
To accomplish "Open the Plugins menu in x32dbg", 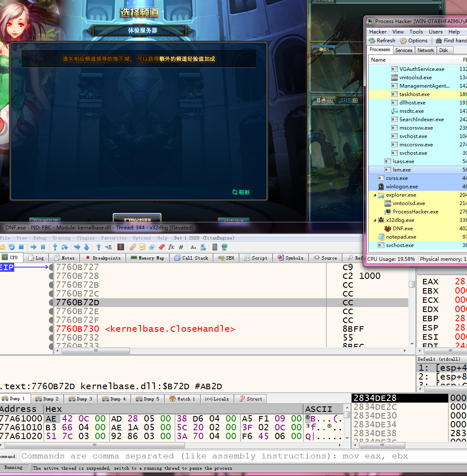I will coord(86,238).
